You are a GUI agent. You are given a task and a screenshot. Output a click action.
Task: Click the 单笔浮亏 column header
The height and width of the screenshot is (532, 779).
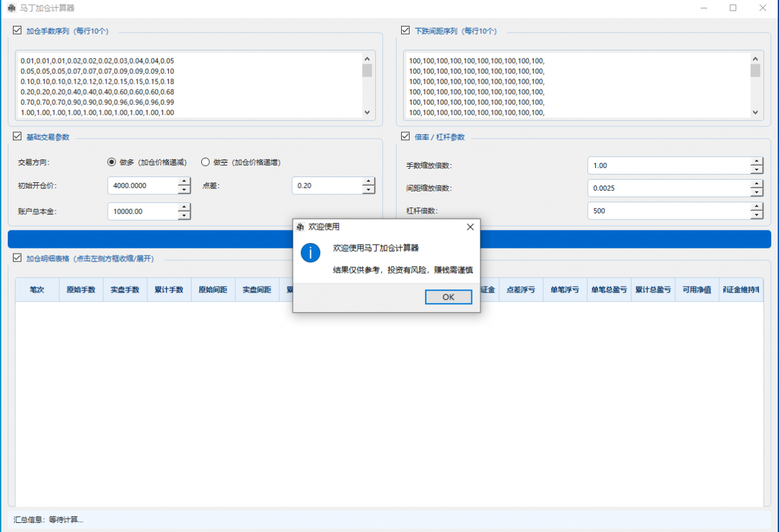coord(565,290)
